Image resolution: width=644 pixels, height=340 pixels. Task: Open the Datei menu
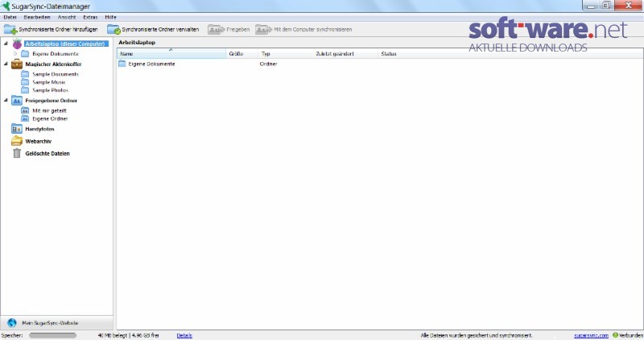click(10, 17)
